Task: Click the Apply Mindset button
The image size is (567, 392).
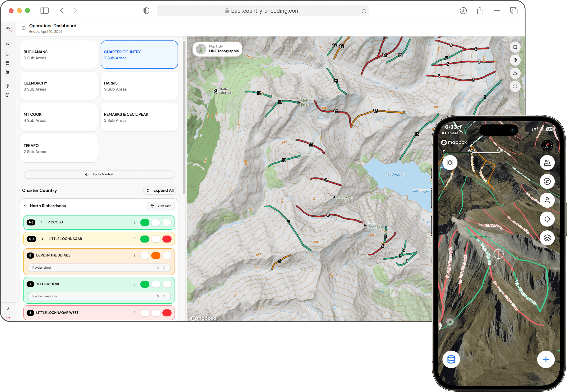Action: pyautogui.click(x=99, y=174)
